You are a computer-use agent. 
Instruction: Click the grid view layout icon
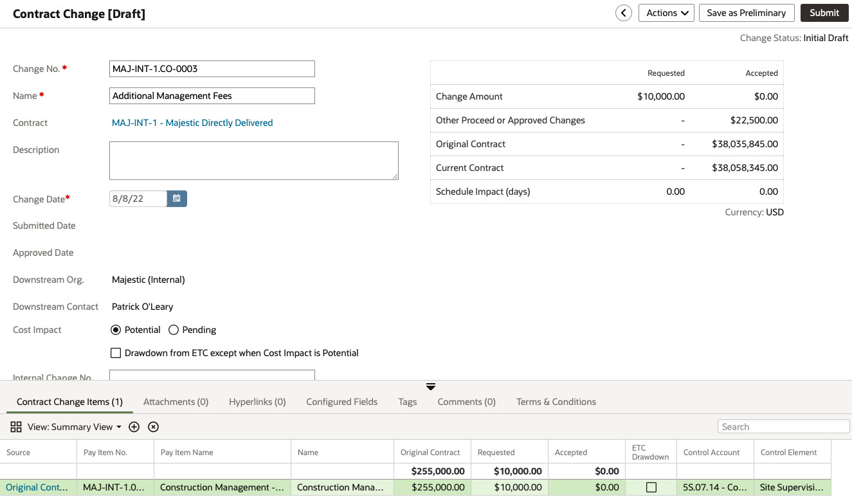16,427
